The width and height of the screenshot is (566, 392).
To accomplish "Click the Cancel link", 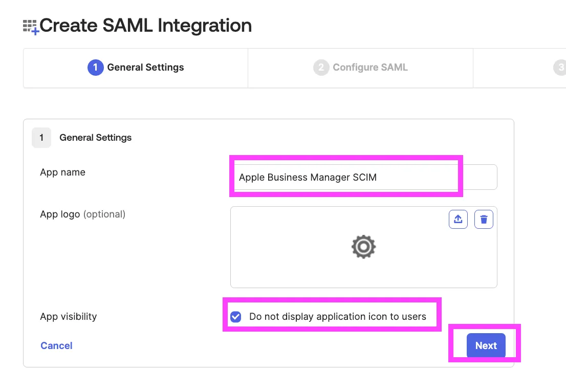I will coord(56,346).
